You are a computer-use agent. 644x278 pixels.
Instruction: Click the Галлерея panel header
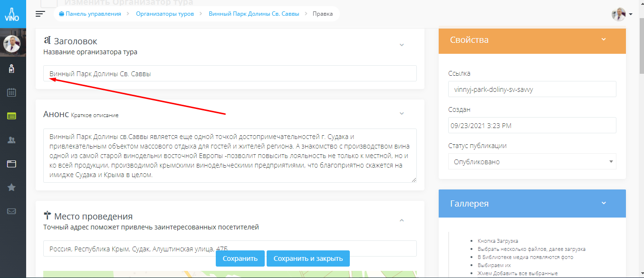pyautogui.click(x=532, y=203)
